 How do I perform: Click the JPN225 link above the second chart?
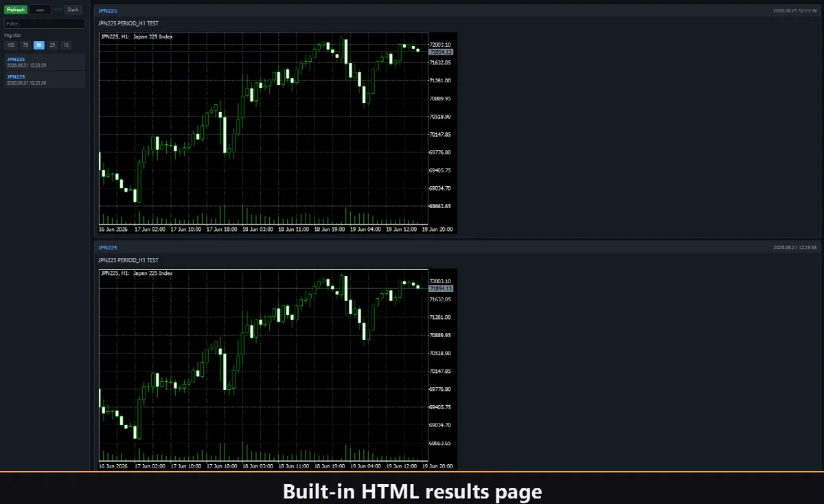click(107, 247)
